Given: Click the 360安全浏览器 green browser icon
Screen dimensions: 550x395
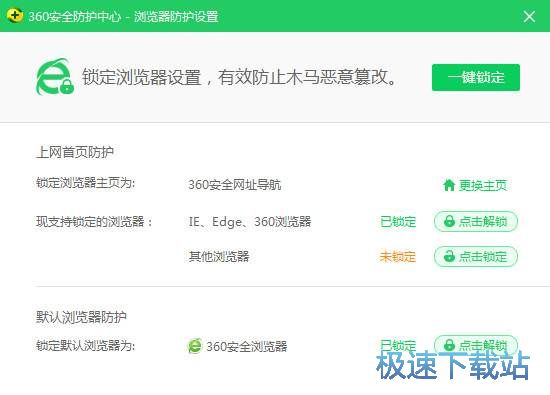Looking at the screenshot, I should [x=195, y=346].
